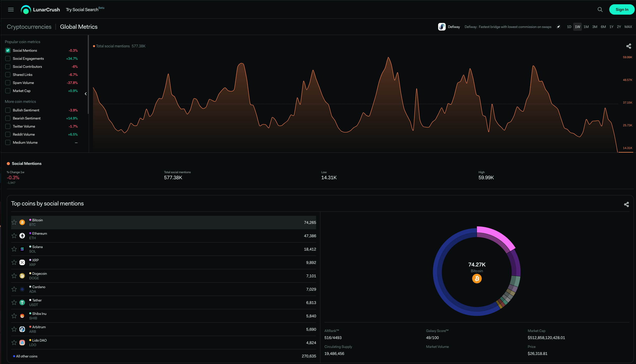Click the Sign In button

622,10
